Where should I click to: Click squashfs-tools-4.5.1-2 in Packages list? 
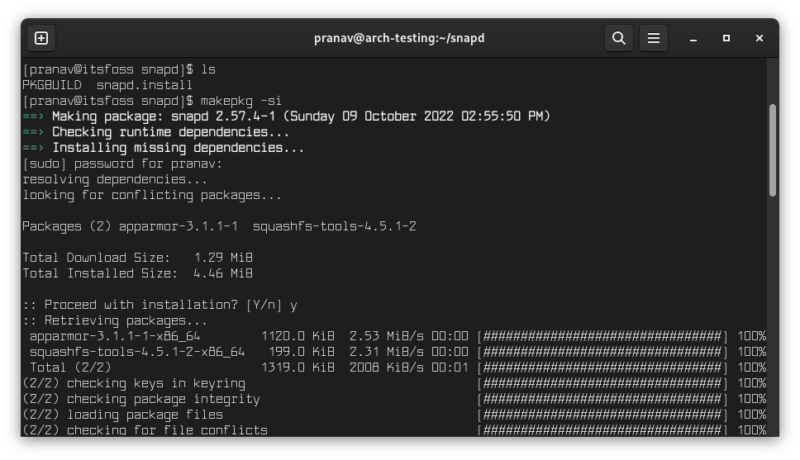tap(334, 227)
